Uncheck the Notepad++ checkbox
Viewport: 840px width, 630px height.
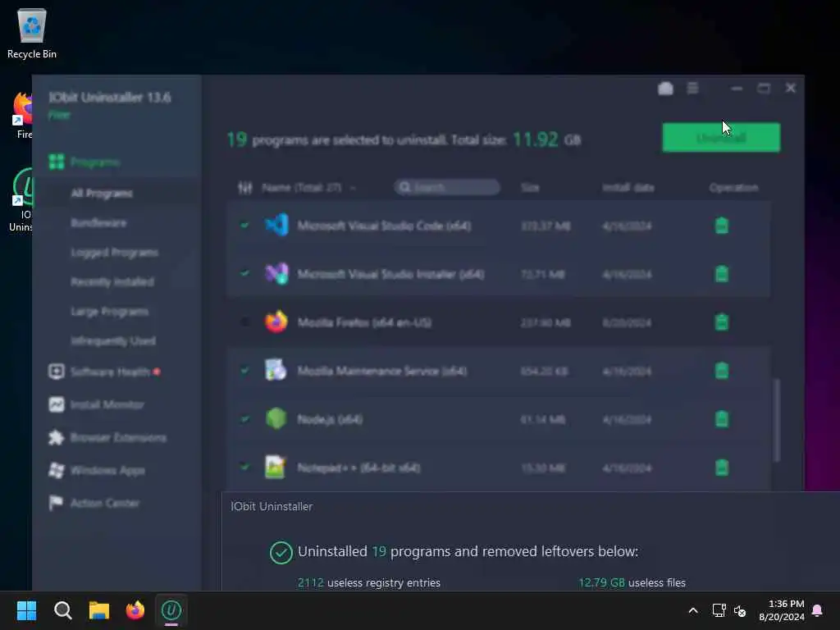pos(244,467)
